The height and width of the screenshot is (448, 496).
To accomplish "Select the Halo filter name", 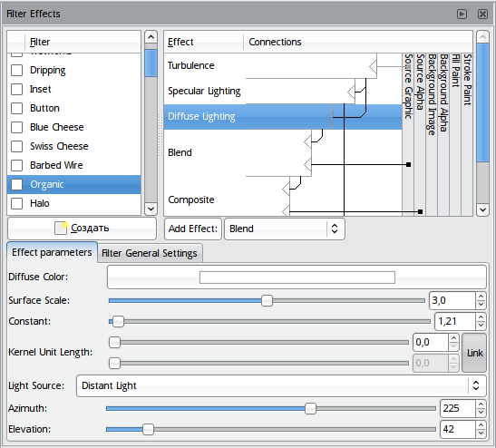I will [x=40, y=203].
